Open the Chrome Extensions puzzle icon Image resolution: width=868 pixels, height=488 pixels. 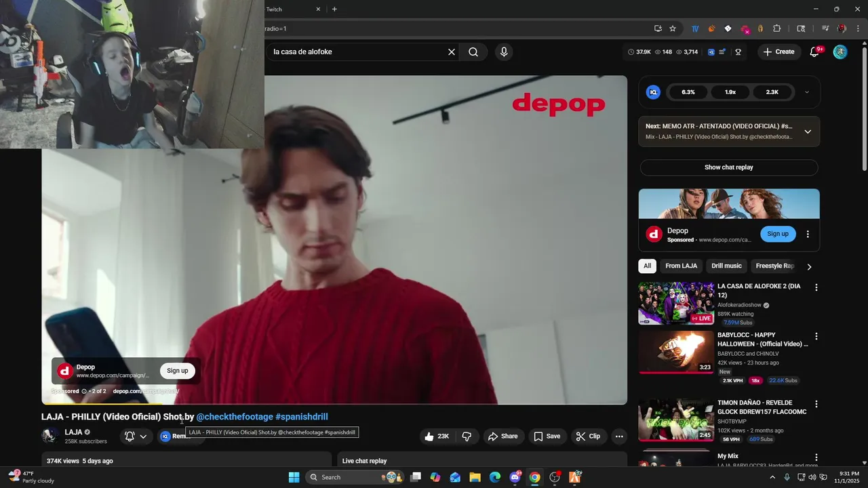click(777, 28)
